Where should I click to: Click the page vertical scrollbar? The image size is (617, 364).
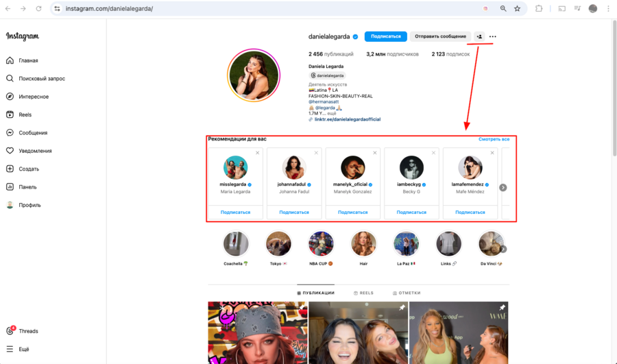pos(614,88)
